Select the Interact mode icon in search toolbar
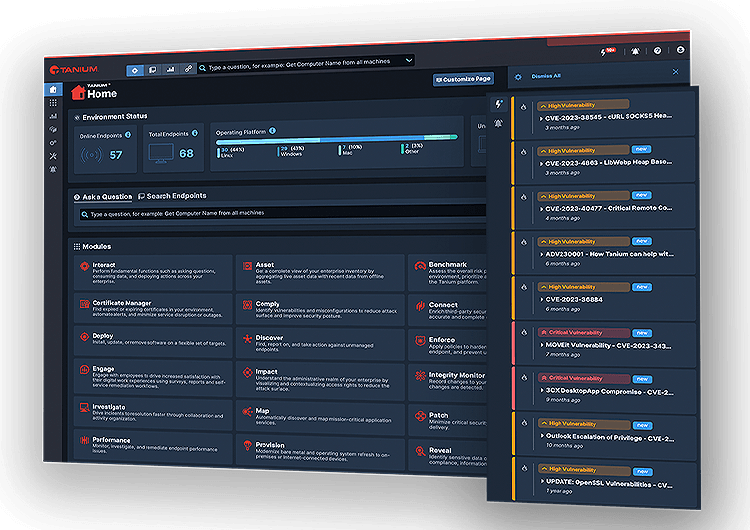 click(135, 70)
